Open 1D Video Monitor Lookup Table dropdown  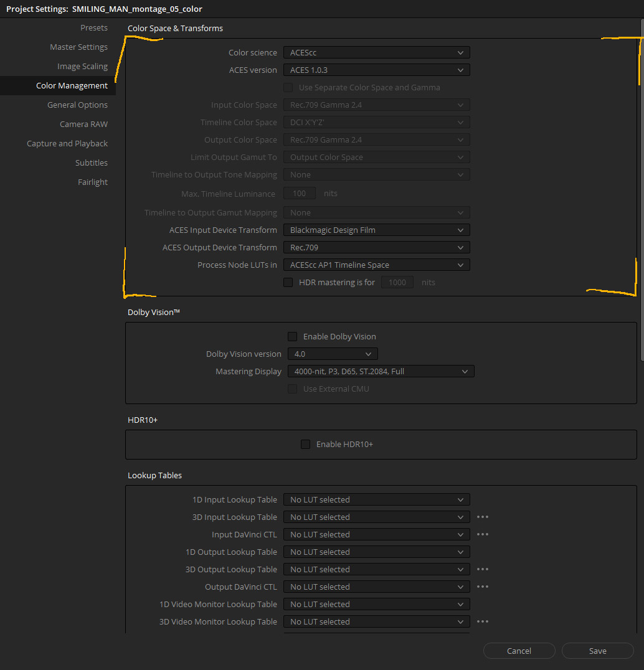tap(376, 604)
